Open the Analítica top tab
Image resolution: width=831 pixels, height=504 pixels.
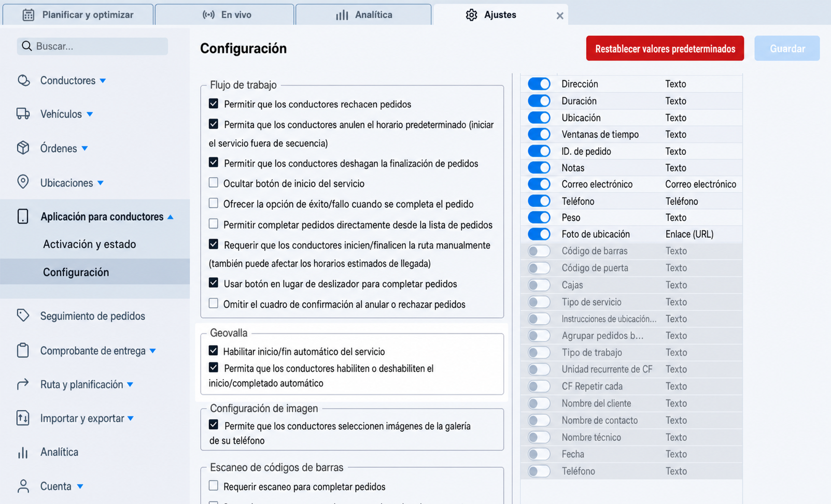tap(363, 15)
